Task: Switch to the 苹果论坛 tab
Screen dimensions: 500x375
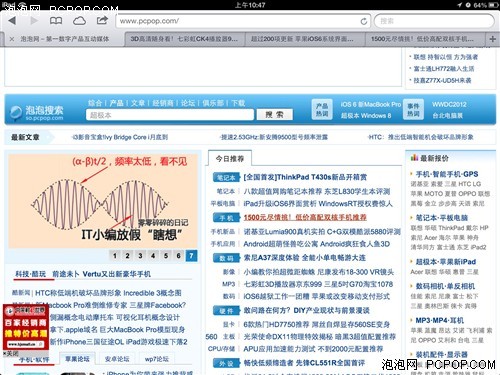Action: point(77,359)
